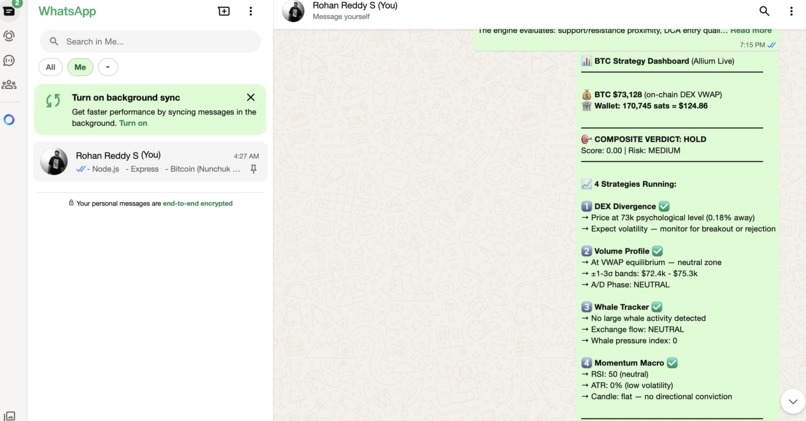Image resolution: width=806 pixels, height=421 pixels.
Task: Click the COMPOSITE VERDICT: HOLD text
Action: pyautogui.click(x=650, y=139)
